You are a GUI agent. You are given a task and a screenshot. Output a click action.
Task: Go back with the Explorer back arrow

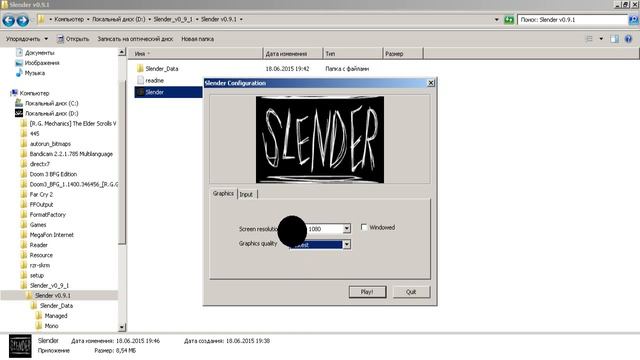[x=9, y=20]
